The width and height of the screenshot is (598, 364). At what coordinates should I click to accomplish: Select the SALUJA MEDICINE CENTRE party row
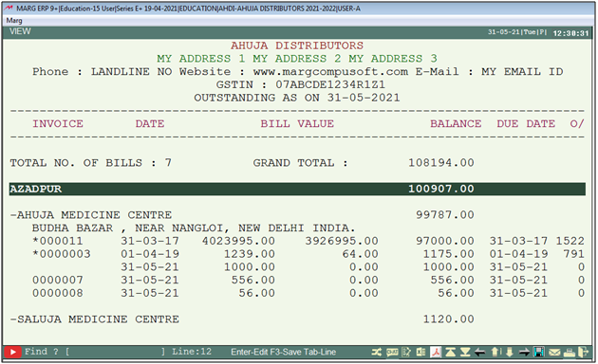coord(297,319)
